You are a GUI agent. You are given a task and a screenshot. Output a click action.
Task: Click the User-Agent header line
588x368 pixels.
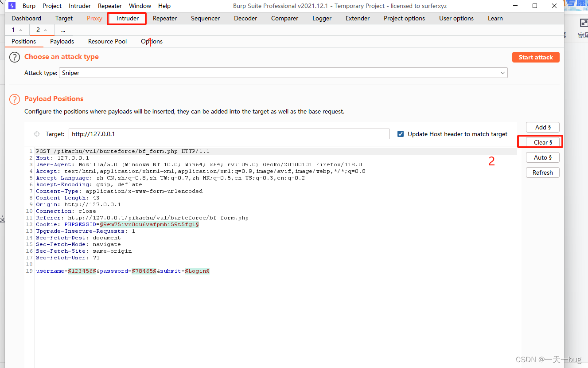pyautogui.click(x=199, y=164)
